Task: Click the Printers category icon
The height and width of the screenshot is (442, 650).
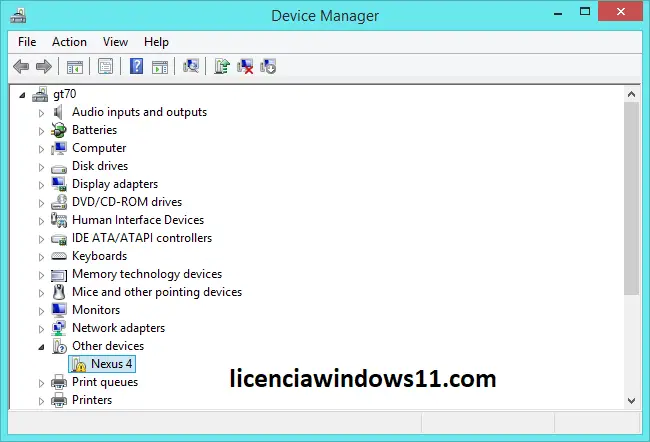Action: (59, 400)
